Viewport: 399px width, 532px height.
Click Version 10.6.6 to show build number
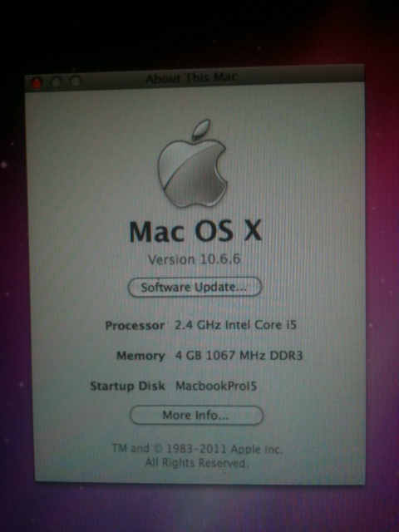pos(194,259)
